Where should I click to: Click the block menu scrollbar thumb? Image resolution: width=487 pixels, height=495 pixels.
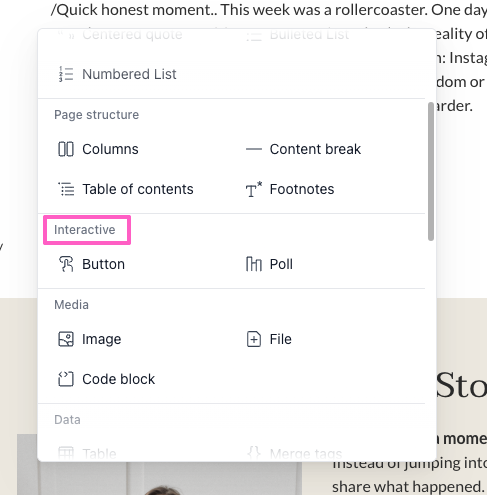tap(431, 171)
